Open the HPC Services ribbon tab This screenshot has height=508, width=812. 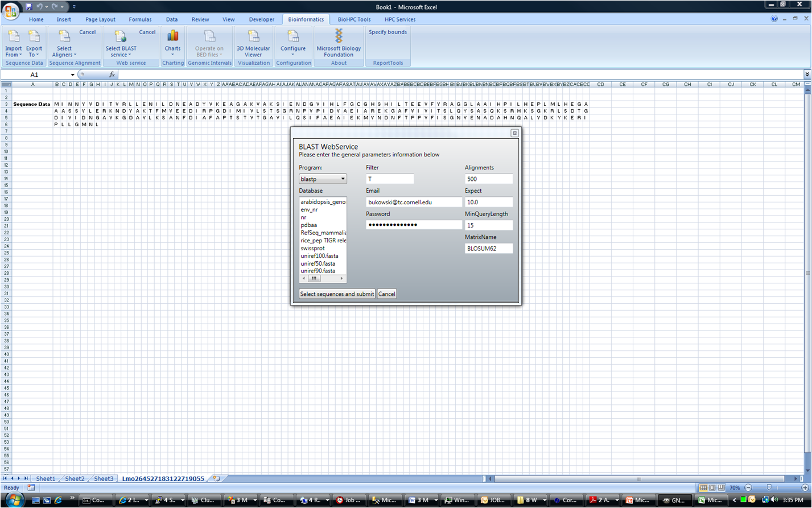point(400,19)
